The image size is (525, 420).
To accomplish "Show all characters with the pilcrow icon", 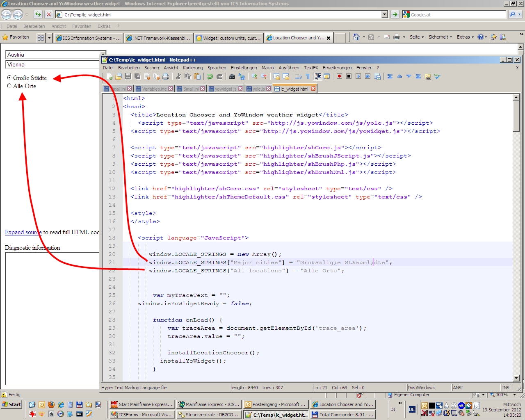I will tap(308, 77).
